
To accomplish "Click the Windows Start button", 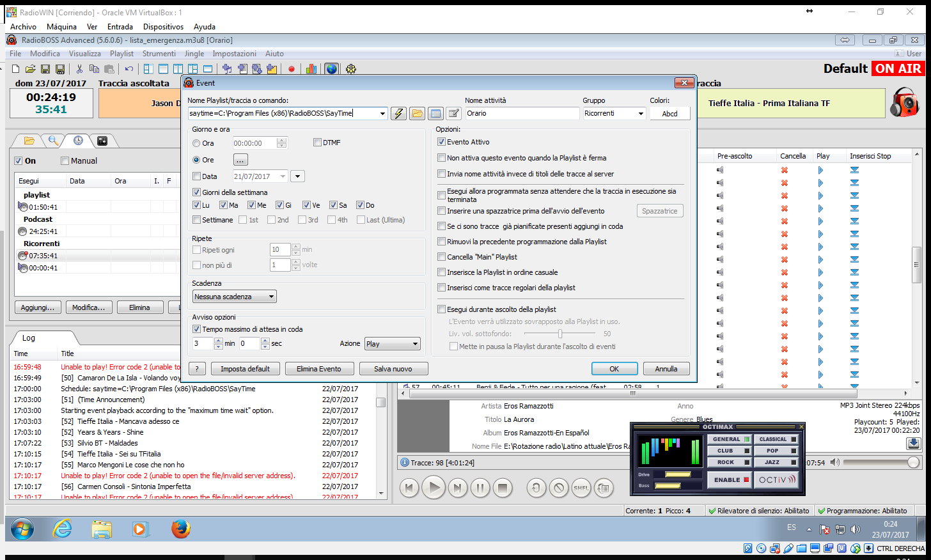I will [22, 529].
